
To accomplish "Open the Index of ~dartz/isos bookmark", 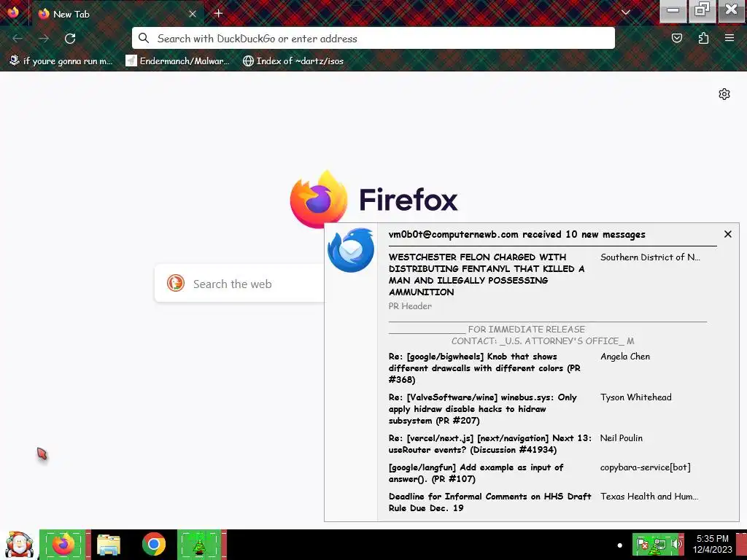I will (x=293, y=61).
